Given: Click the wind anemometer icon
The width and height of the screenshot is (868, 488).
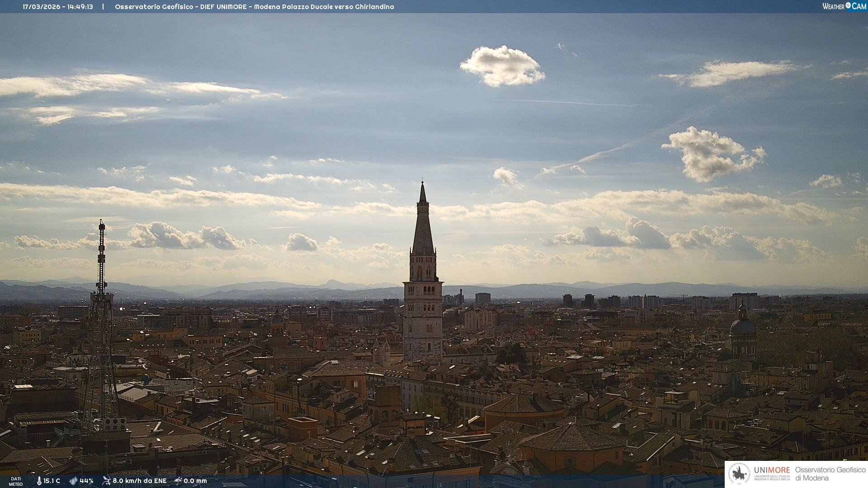Looking at the screenshot, I should click(x=106, y=481).
